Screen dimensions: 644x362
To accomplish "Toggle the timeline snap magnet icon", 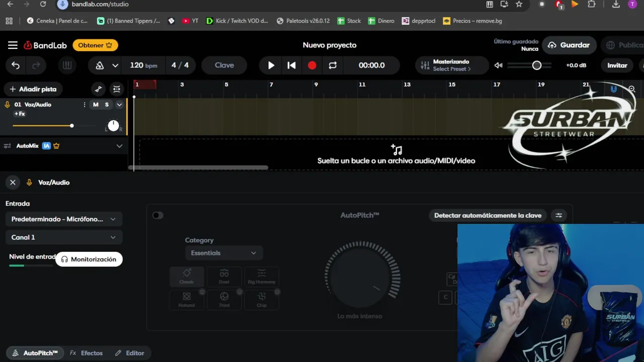I will (x=614, y=89).
